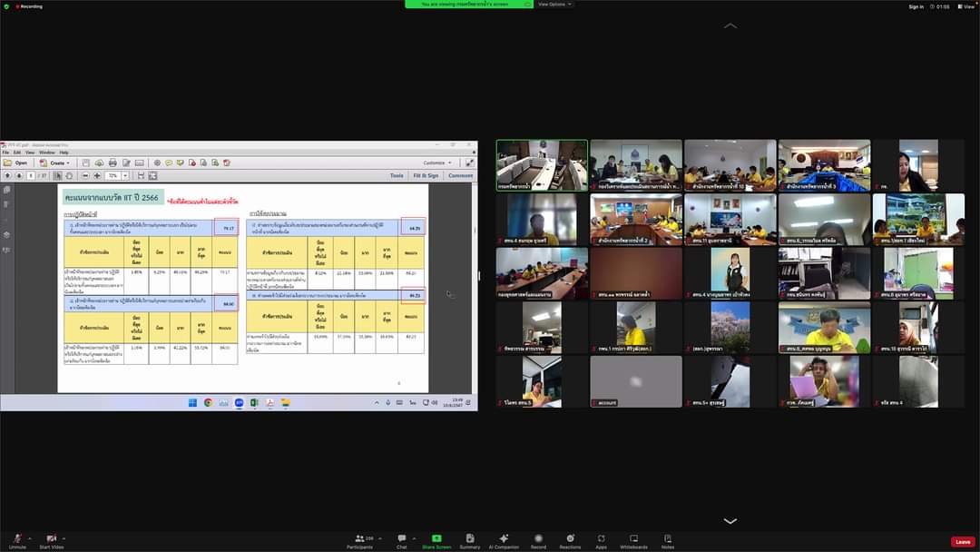Zoom out with the minus button
The height and width of the screenshot is (552, 980).
(85, 176)
